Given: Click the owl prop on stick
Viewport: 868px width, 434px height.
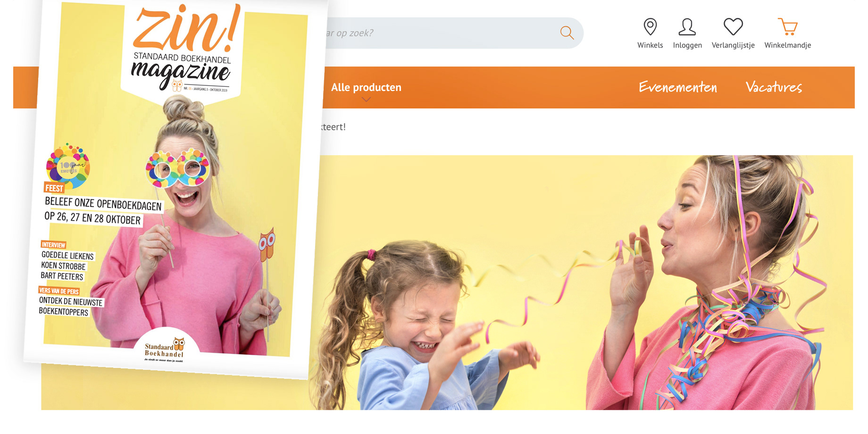Looking at the screenshot, I should [267, 244].
